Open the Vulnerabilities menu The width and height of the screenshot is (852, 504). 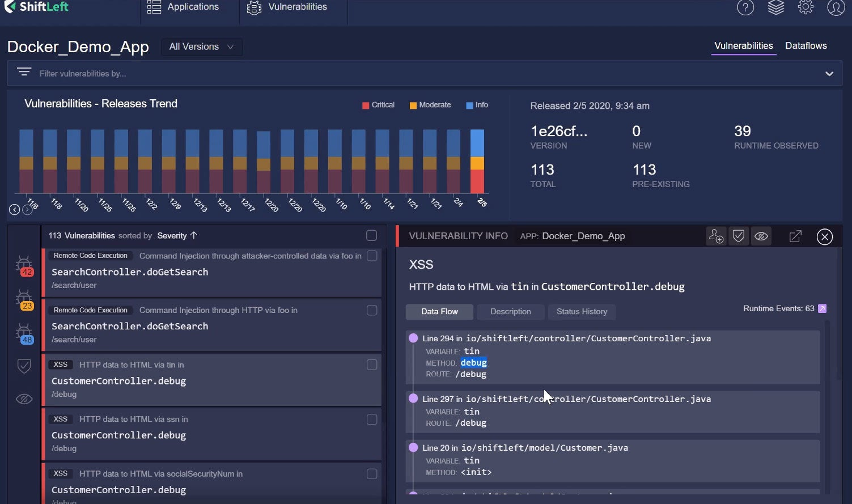(x=287, y=7)
